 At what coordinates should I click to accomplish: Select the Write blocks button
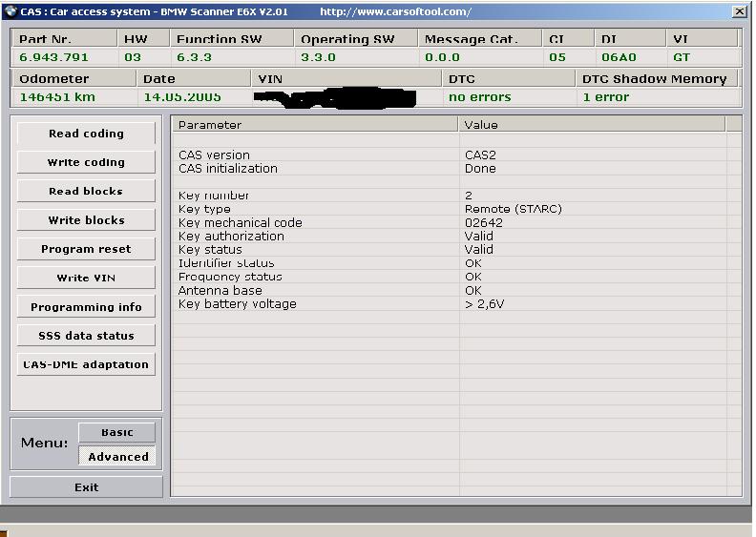pos(86,220)
